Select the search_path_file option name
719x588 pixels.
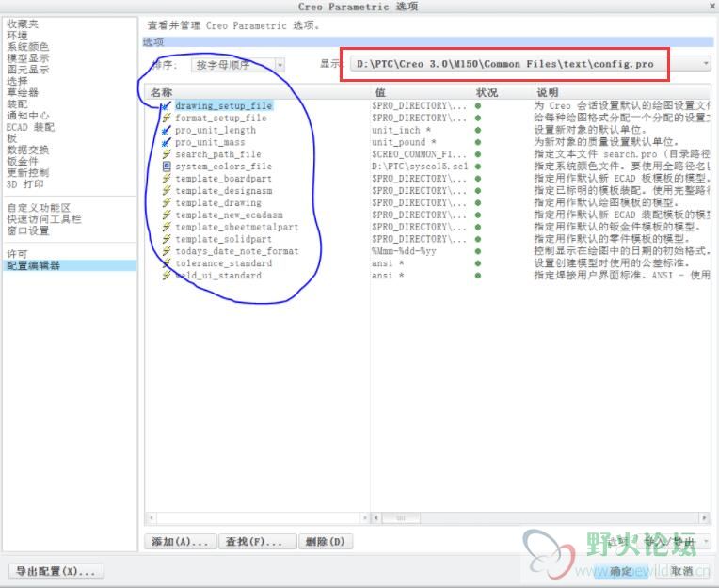coord(218,154)
